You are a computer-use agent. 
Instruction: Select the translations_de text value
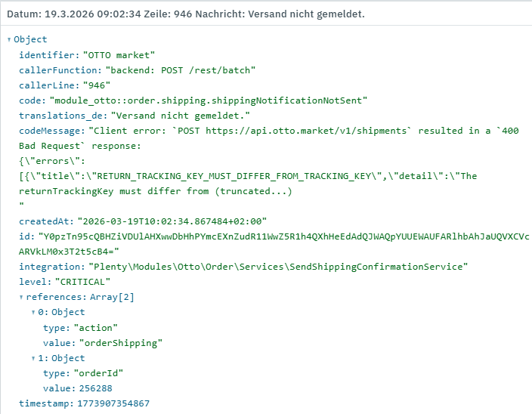[180, 115]
